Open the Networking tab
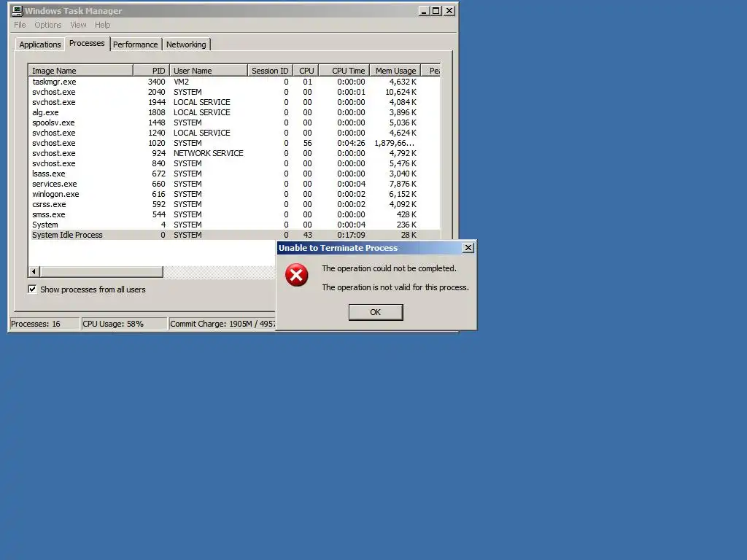This screenshot has height=560, width=747. tap(186, 44)
